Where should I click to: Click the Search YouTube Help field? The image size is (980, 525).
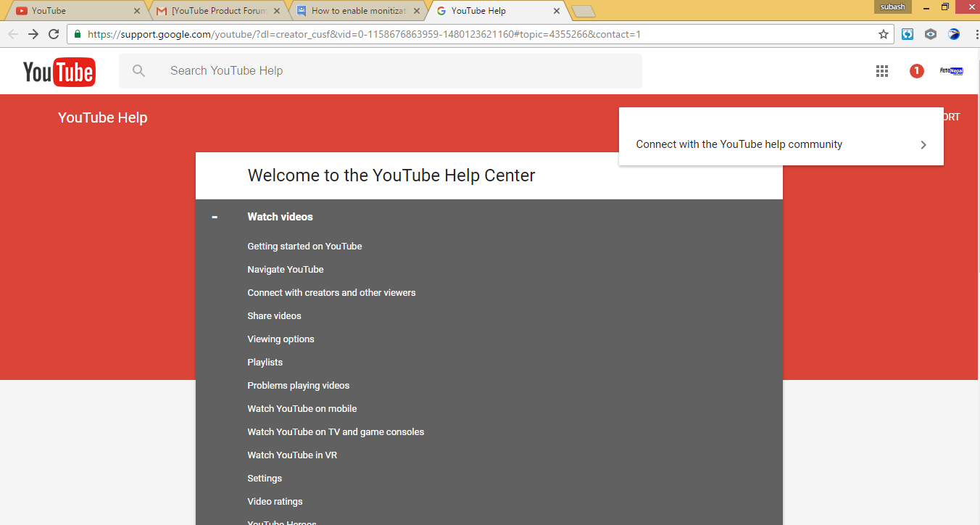point(381,71)
